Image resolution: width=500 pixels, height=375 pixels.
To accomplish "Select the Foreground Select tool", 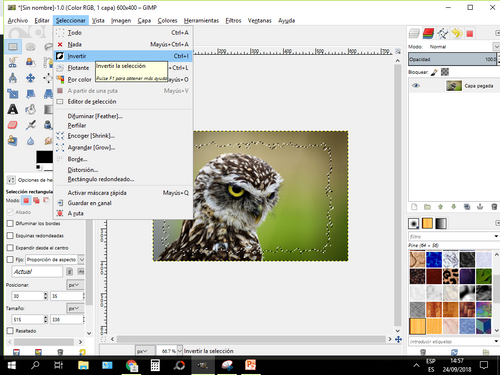I will coord(31,62).
